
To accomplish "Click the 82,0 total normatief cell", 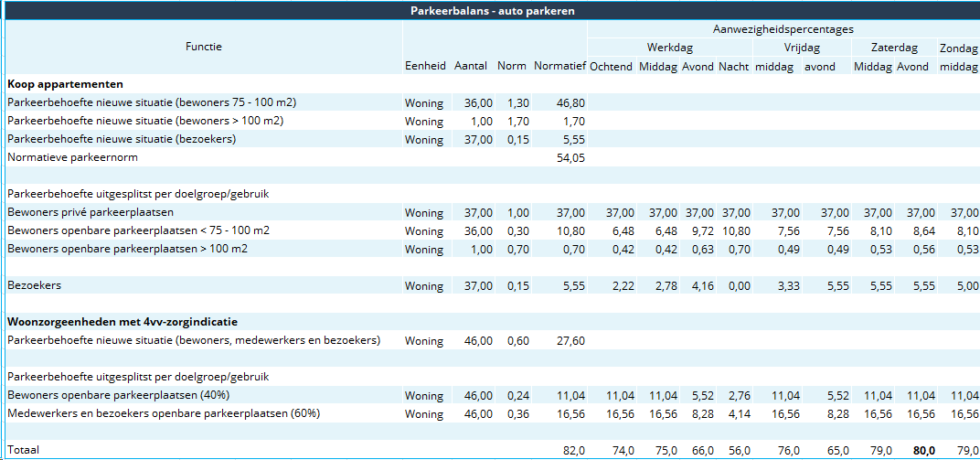I will pyautogui.click(x=573, y=450).
